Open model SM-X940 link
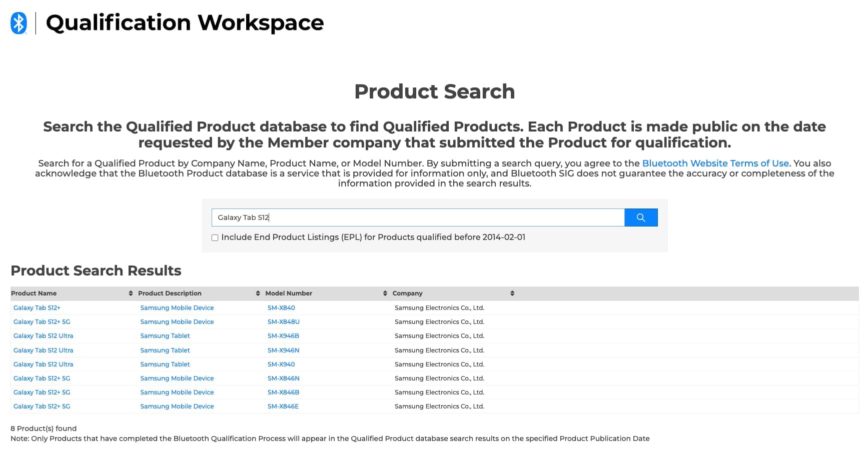 281,364
